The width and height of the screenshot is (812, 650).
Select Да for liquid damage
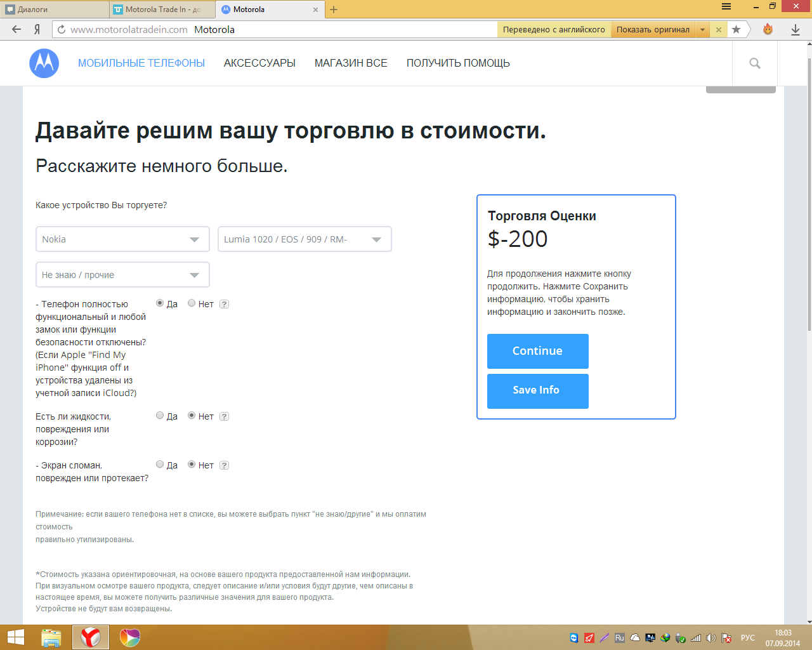(x=160, y=416)
